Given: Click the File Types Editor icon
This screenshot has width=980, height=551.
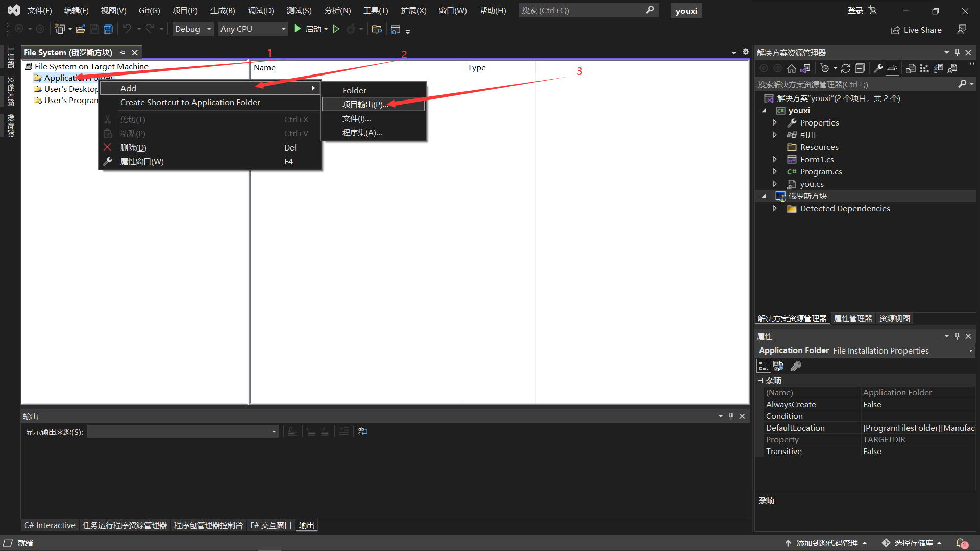Looking at the screenshot, I should pos(939,68).
